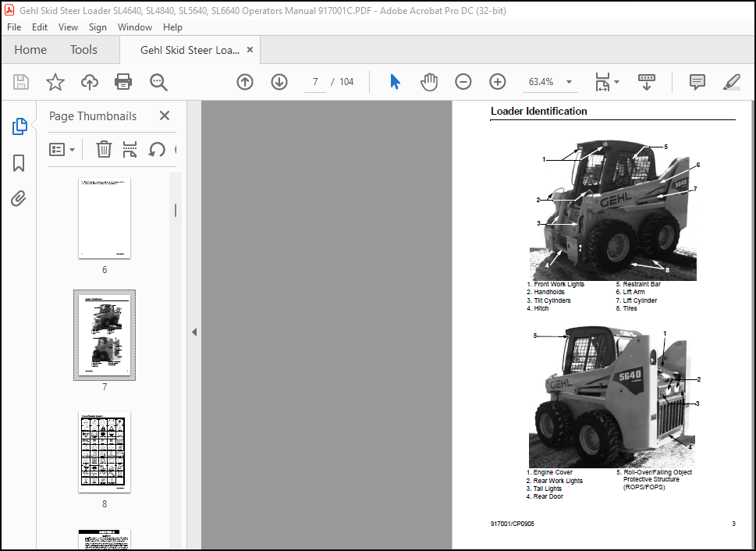
Task: Add a comment with speech bubble icon
Action: [x=697, y=82]
